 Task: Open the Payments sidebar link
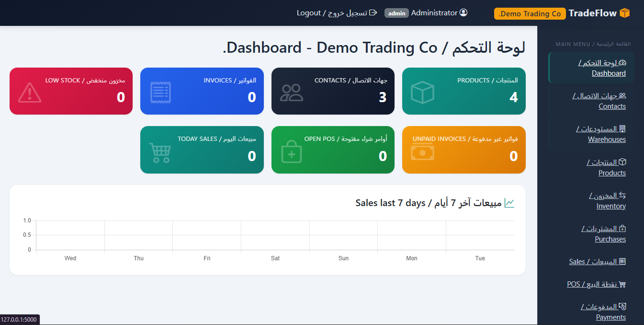(591, 312)
